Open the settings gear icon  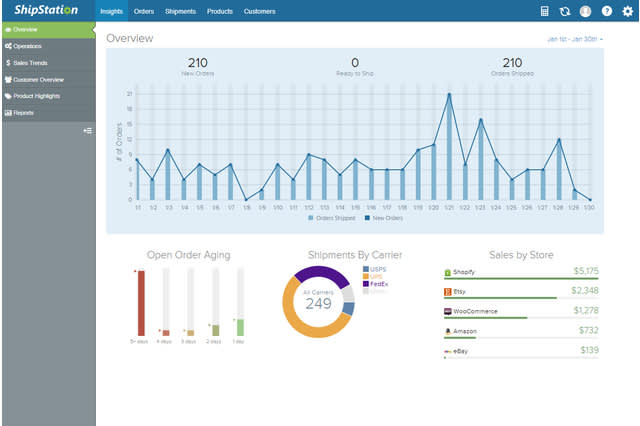[x=627, y=11]
